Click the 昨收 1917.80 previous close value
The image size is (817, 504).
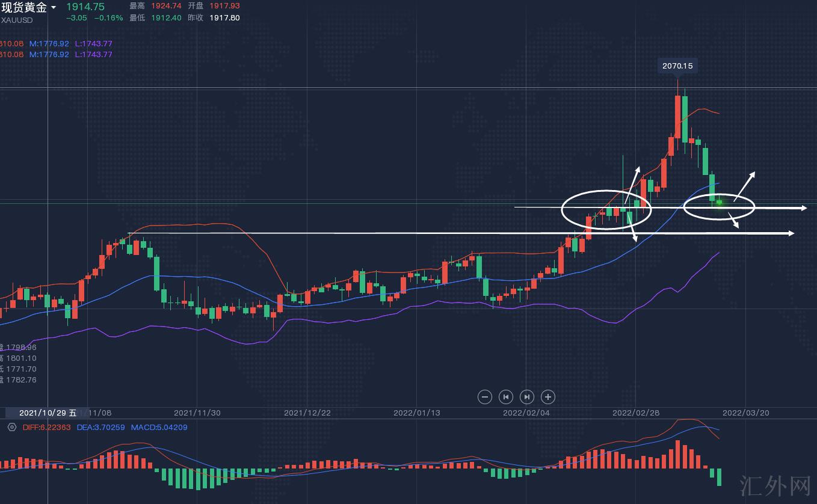point(224,18)
